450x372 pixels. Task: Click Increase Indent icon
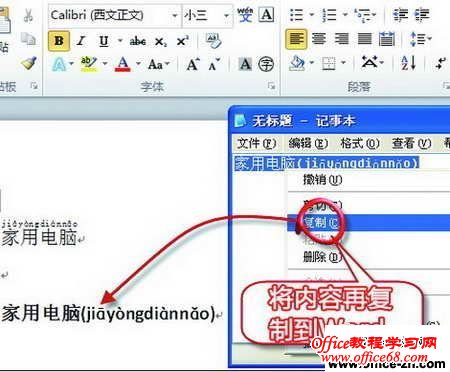(x=422, y=15)
